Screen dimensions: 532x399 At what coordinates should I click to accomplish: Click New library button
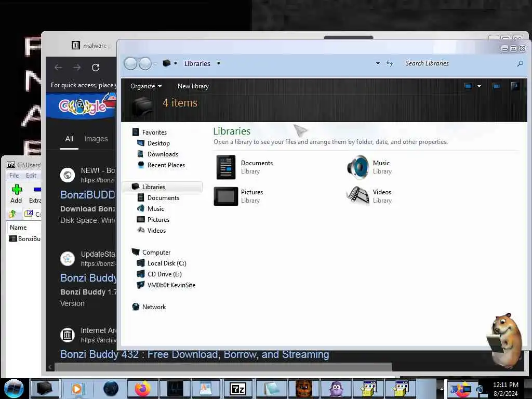[193, 86]
